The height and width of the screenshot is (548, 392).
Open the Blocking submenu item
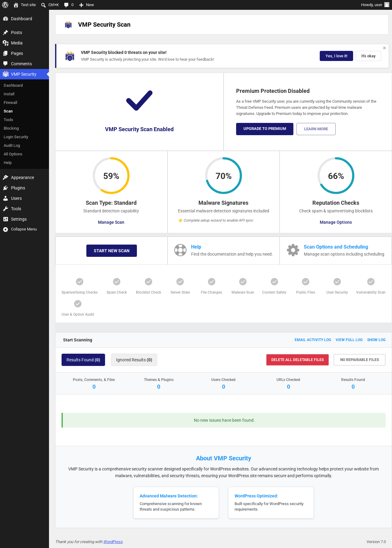(11, 128)
